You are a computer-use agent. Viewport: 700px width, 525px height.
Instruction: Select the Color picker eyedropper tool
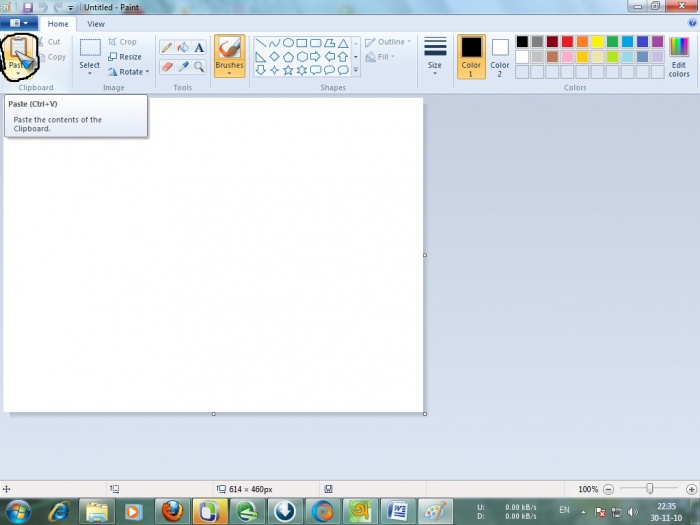183,67
